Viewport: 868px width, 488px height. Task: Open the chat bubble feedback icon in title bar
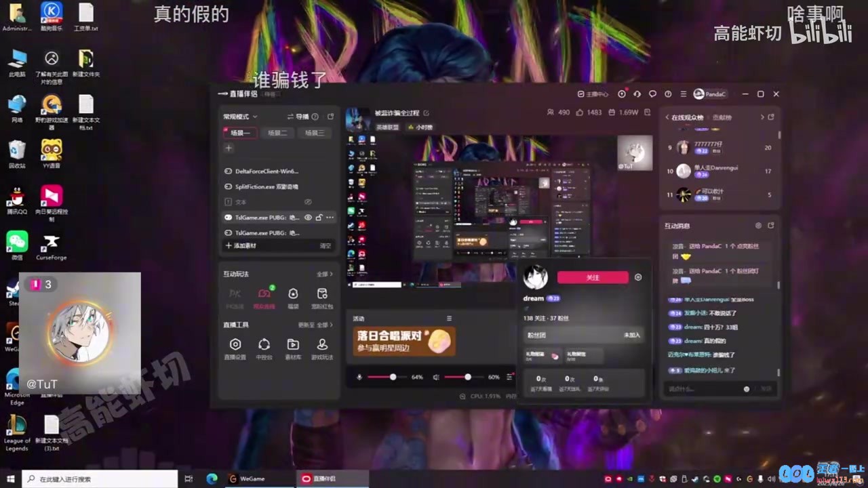[x=652, y=94]
